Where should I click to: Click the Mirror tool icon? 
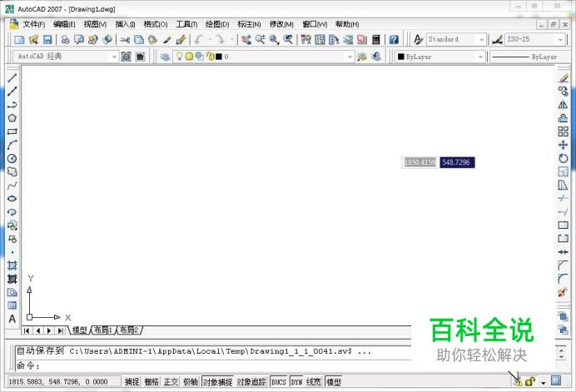[x=564, y=105]
